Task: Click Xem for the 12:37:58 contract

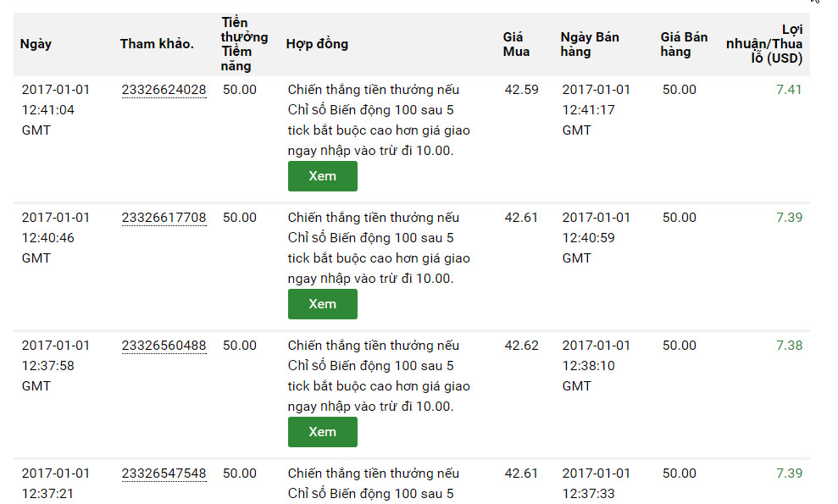Action: [x=322, y=432]
